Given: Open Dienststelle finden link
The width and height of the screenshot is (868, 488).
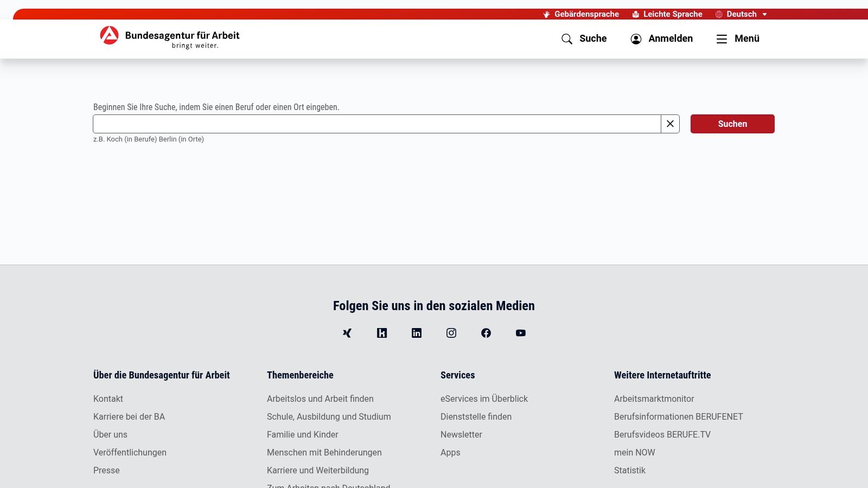Looking at the screenshot, I should click(476, 416).
